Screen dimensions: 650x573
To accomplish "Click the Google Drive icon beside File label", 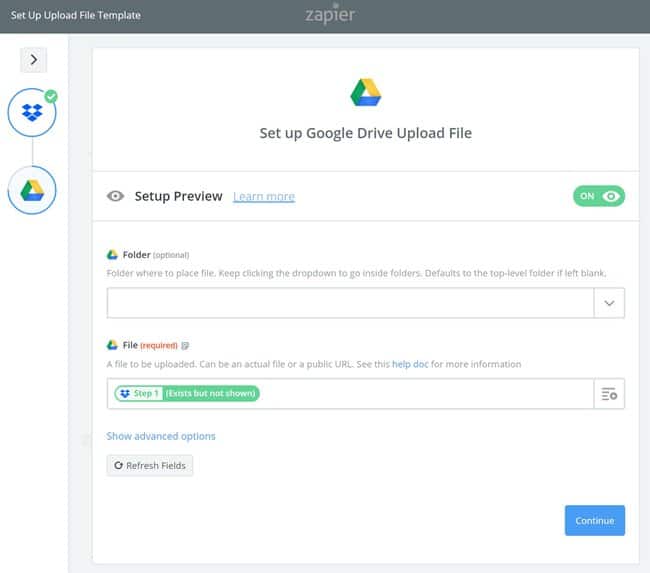I will 113,345.
